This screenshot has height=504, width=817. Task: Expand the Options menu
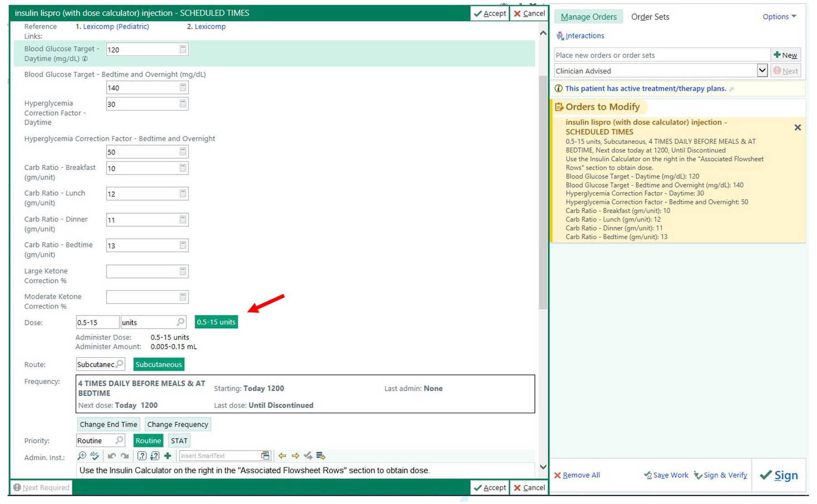tap(779, 17)
